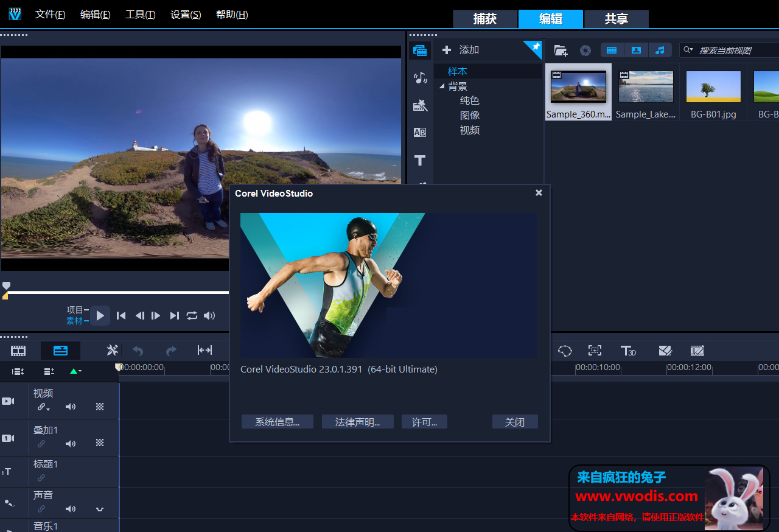Mute the 视频 track
This screenshot has height=532, width=779.
click(x=71, y=406)
